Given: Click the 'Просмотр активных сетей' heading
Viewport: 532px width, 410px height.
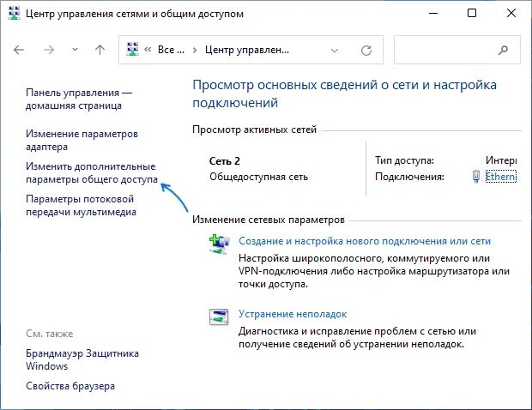Looking at the screenshot, I should point(255,130).
